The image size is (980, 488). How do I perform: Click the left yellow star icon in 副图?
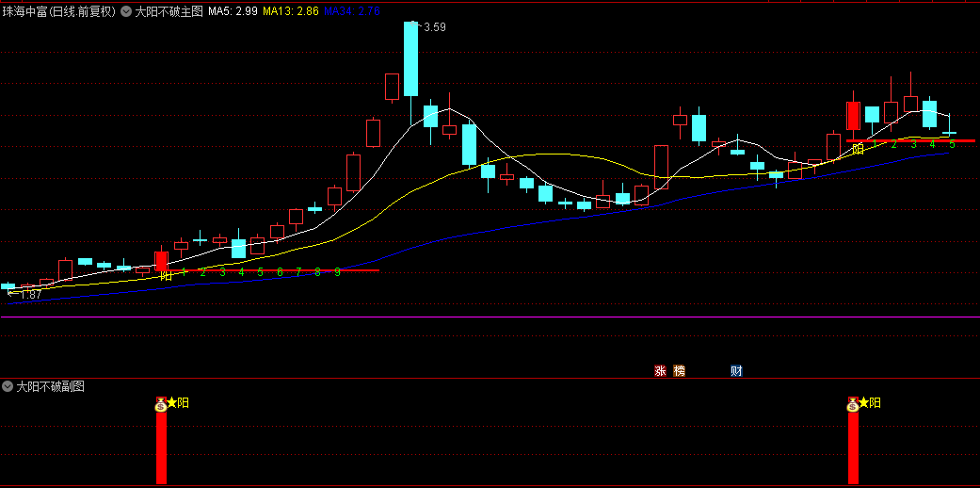[172, 402]
